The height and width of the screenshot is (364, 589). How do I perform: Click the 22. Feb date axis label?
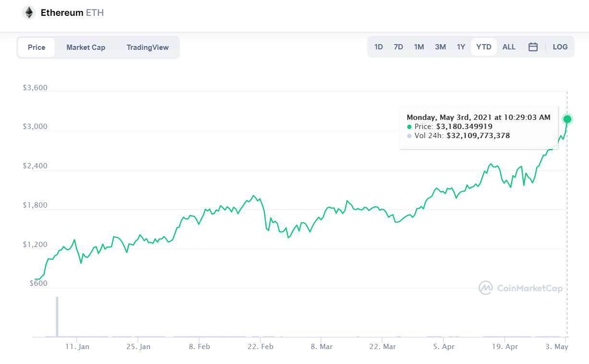tap(260, 346)
